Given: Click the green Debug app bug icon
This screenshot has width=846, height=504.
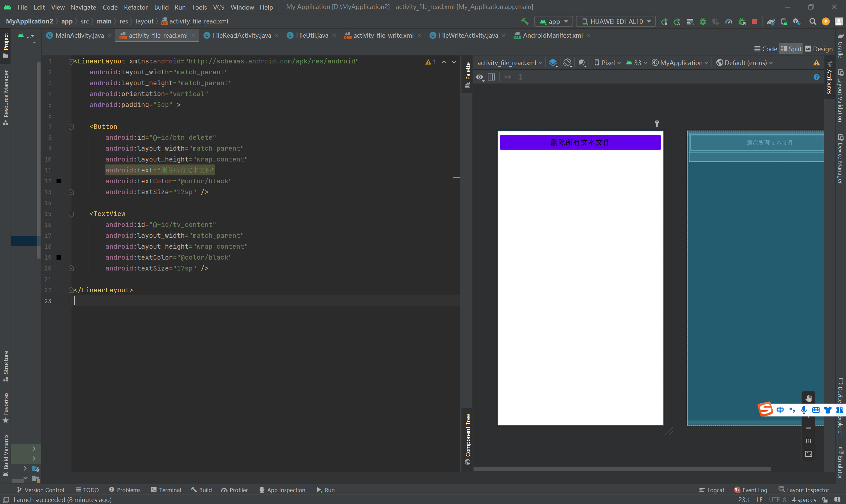Looking at the screenshot, I should coord(703,21).
